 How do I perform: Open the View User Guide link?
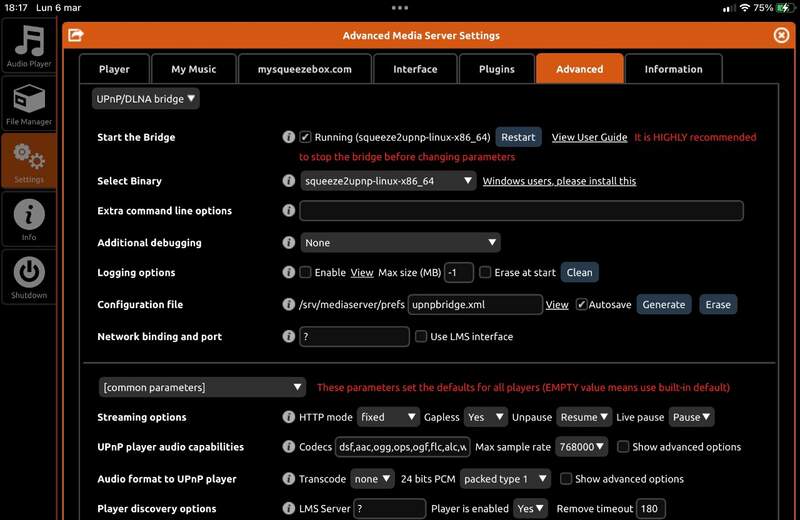589,137
